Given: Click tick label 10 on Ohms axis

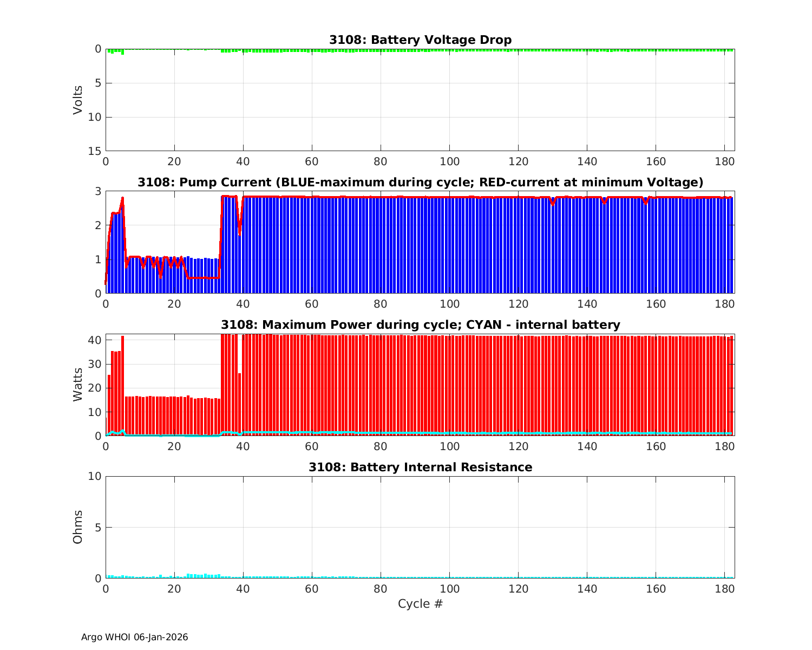Looking at the screenshot, I should click(x=95, y=476).
